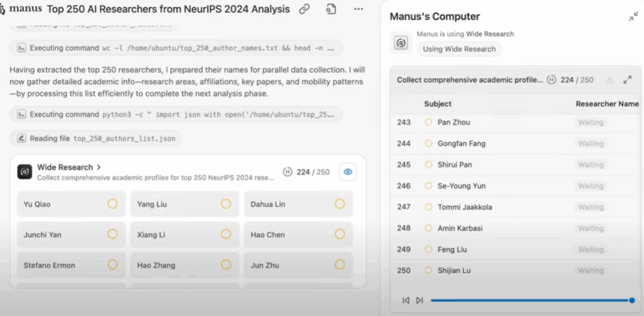Open the document files icon in header
The height and width of the screenshot is (316, 644).
tap(331, 9)
